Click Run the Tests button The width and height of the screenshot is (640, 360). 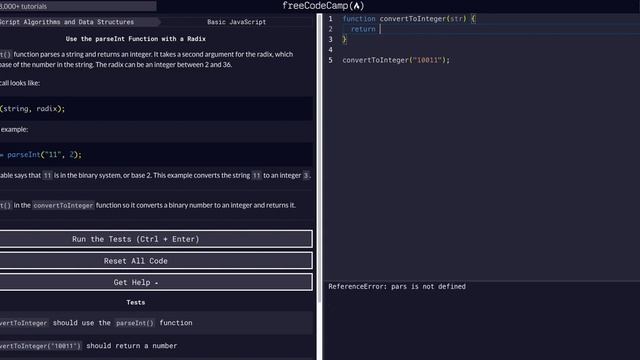(x=156, y=239)
